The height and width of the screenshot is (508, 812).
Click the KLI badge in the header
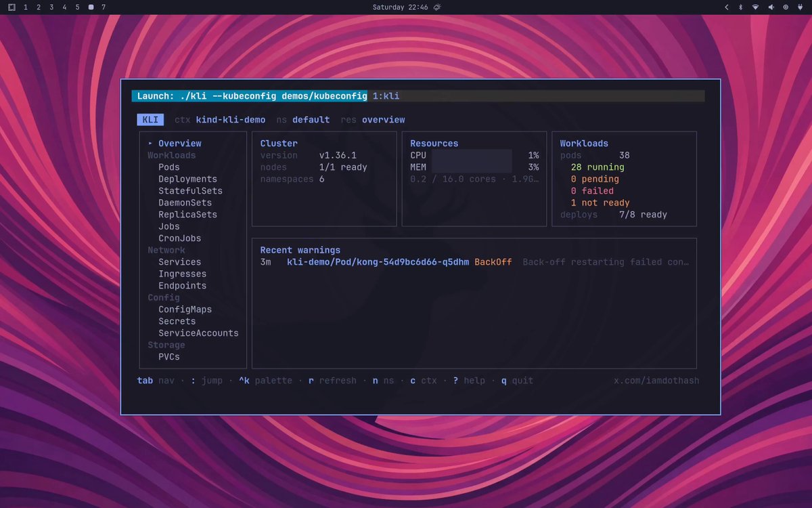[x=150, y=120]
